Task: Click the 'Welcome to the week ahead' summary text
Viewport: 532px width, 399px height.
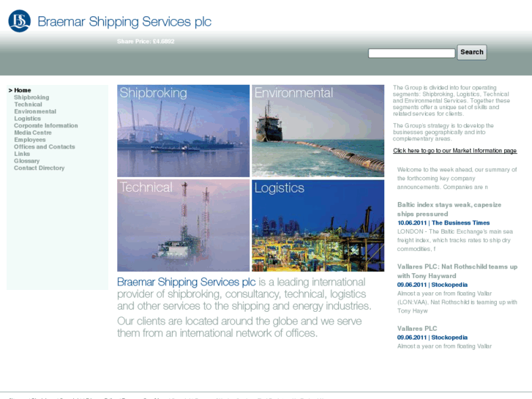Action: click(x=457, y=179)
